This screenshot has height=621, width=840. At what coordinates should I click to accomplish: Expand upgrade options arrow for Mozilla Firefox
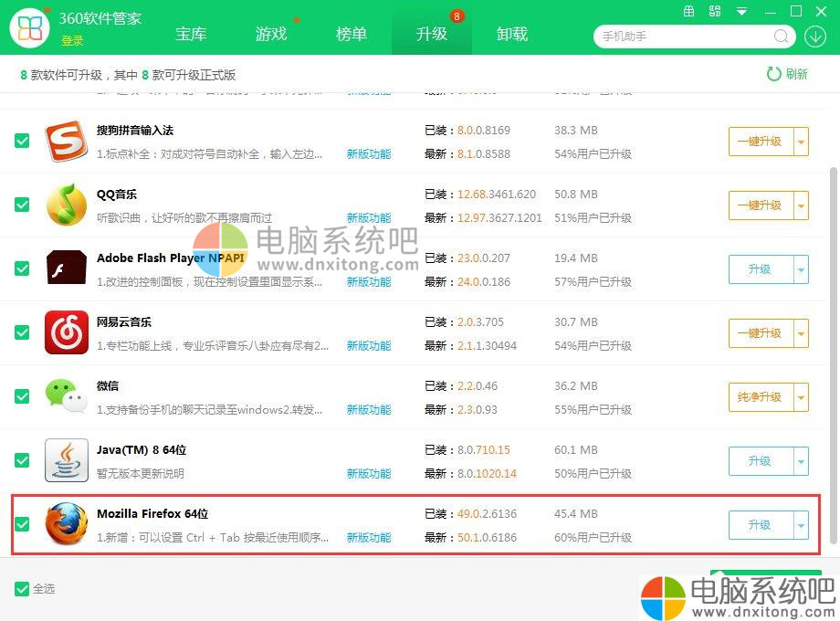[x=801, y=525]
